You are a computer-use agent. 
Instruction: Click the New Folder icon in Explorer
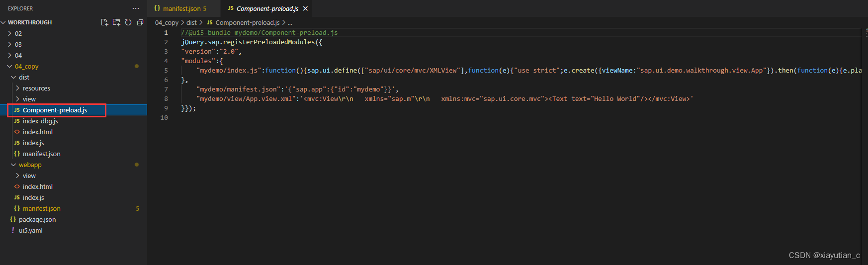pyautogui.click(x=116, y=22)
